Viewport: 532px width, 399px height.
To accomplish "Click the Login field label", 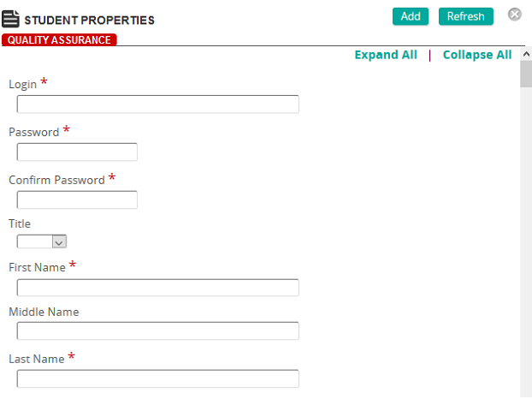I will point(22,84).
